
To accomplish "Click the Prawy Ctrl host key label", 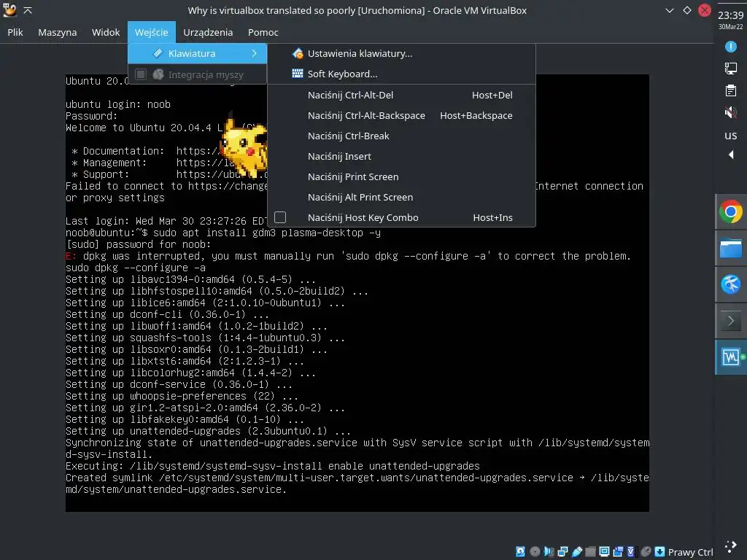I will [x=690, y=552].
